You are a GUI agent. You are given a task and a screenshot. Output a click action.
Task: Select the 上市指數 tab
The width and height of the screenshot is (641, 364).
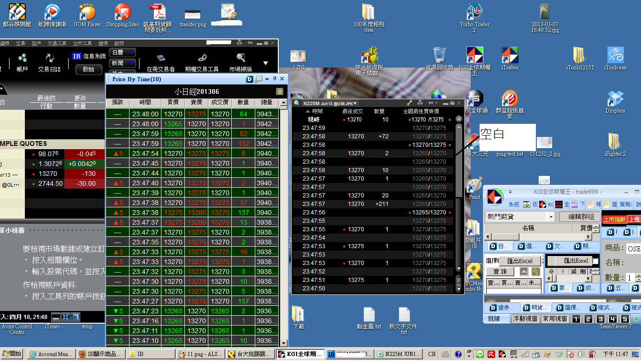pyautogui.click(x=614, y=220)
